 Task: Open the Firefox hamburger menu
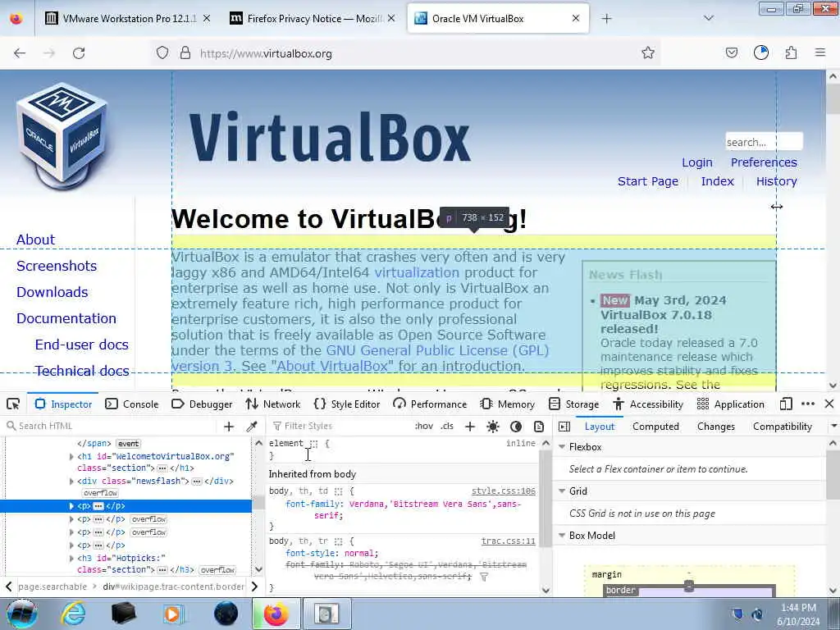(820, 52)
